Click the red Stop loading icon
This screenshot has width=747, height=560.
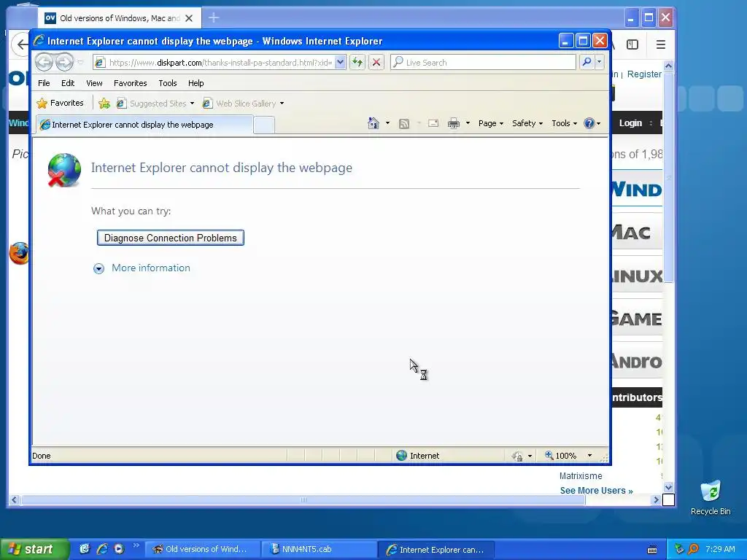[376, 62]
